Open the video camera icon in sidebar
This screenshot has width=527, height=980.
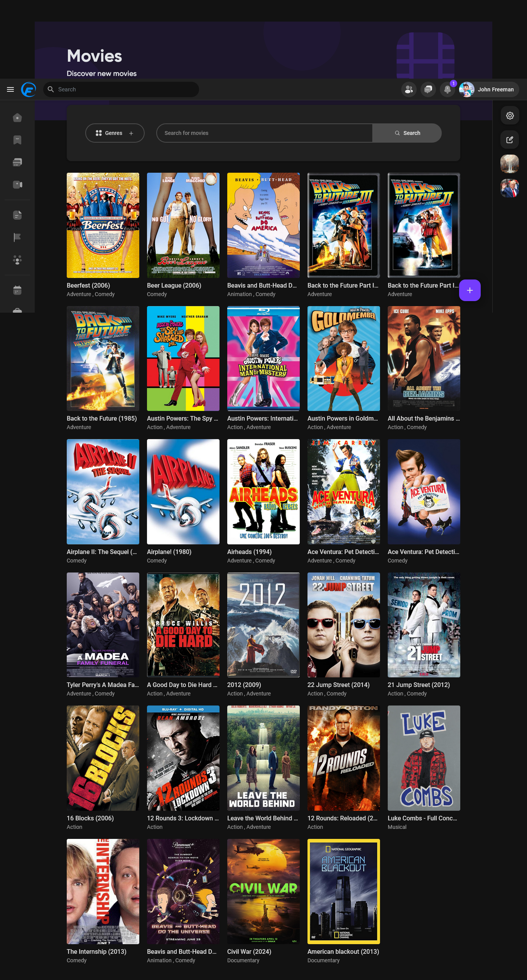click(17, 185)
